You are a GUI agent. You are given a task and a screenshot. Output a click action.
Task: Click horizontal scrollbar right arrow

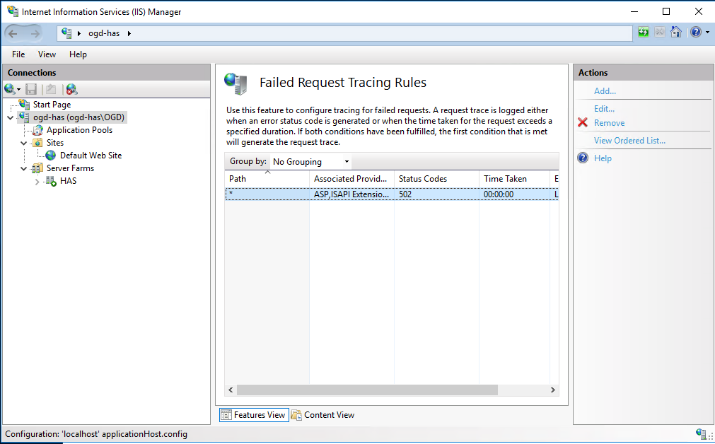pos(553,390)
